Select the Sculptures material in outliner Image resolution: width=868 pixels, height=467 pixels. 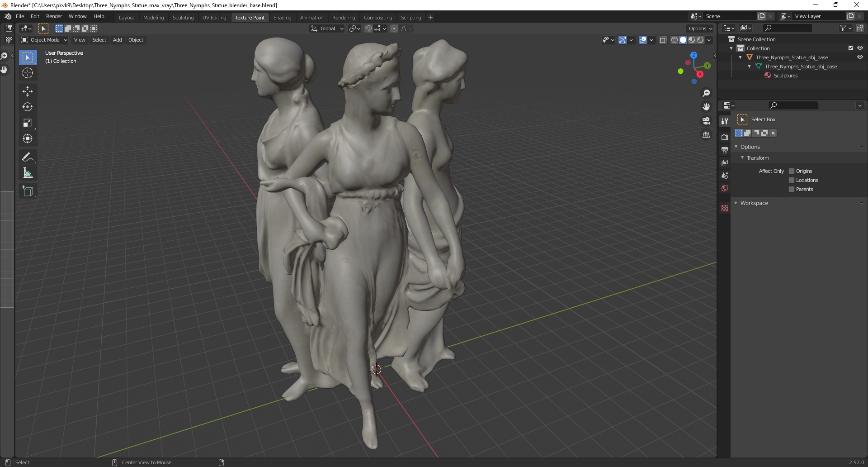point(785,76)
